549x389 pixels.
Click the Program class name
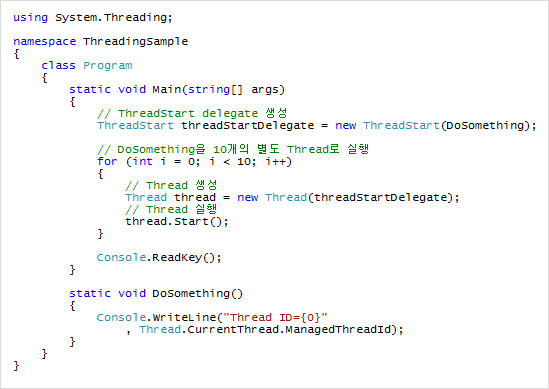tap(107, 66)
